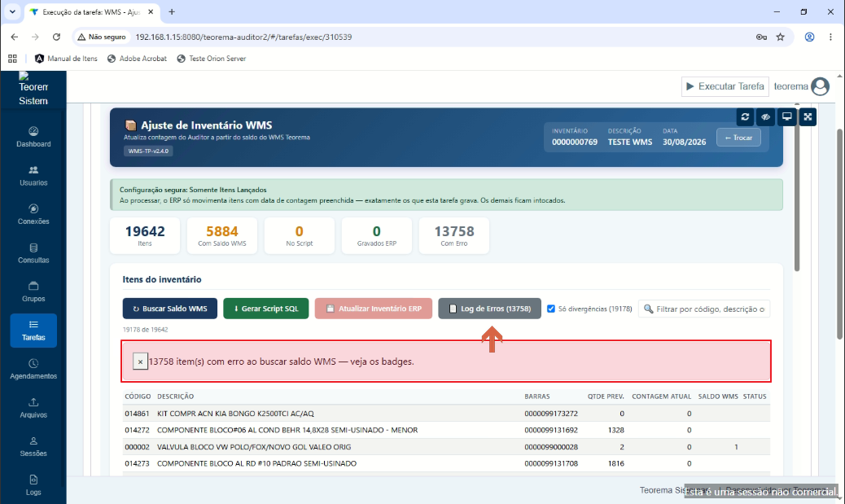Open Usuarios in the sidebar
The width and height of the screenshot is (845, 504).
point(33,176)
